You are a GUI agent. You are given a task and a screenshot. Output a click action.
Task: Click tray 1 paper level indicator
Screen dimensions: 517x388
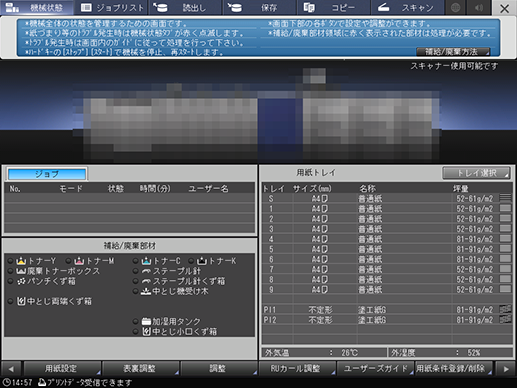505,209
